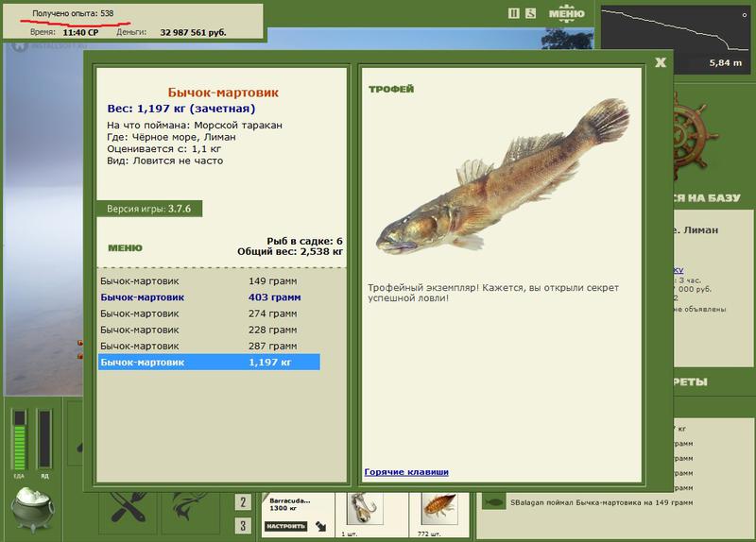Click the НАСТРОИТЬ tackle button

click(286, 526)
